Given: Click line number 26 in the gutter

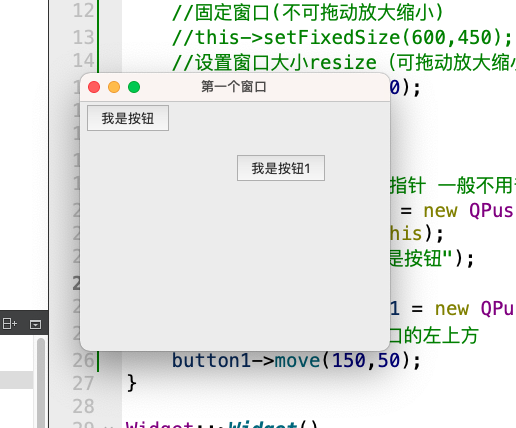Looking at the screenshot, I should click(x=84, y=360).
